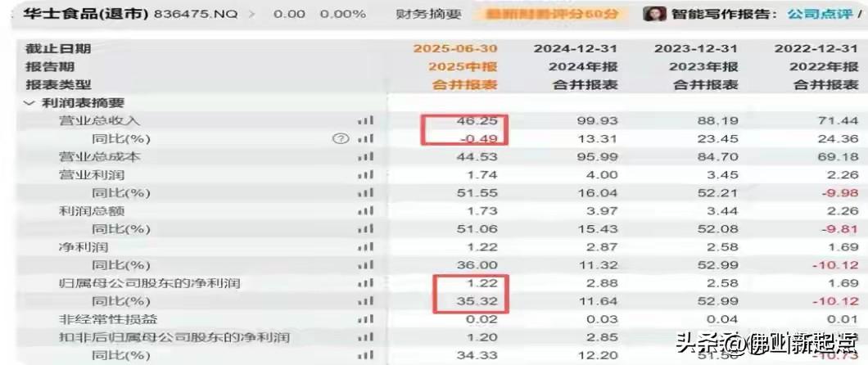The width and height of the screenshot is (868, 365).
Task: Open the 公司点评 report link
Action: click(x=820, y=14)
